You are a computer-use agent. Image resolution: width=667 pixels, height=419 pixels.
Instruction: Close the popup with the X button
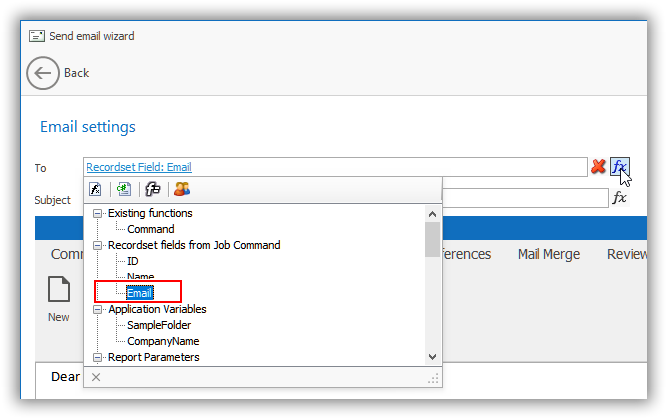(96, 377)
